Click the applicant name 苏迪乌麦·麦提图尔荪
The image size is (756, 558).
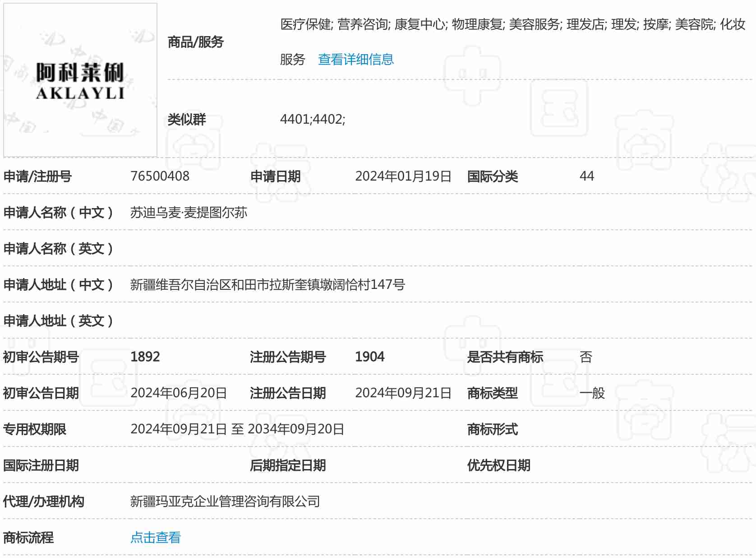pyautogui.click(x=189, y=212)
